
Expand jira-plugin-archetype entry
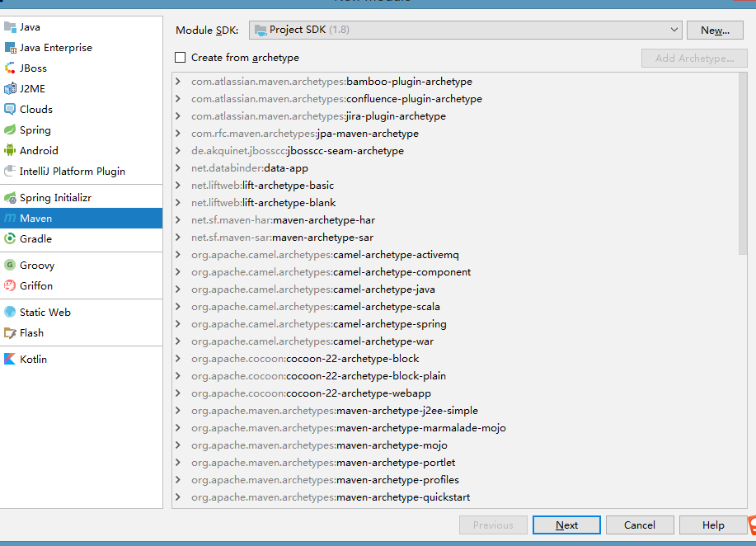[178, 116]
